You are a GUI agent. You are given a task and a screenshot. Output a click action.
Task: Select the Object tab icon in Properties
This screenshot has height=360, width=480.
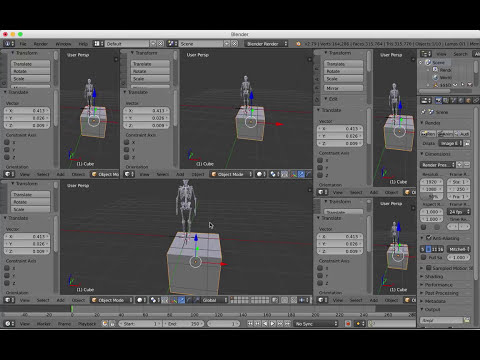(x=468, y=100)
